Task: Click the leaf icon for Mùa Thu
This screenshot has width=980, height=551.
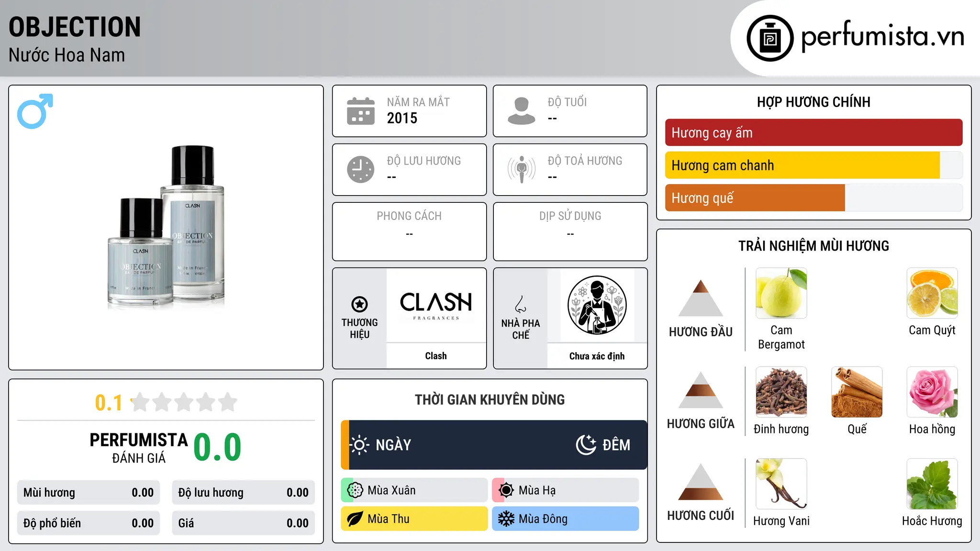Action: 355,519
